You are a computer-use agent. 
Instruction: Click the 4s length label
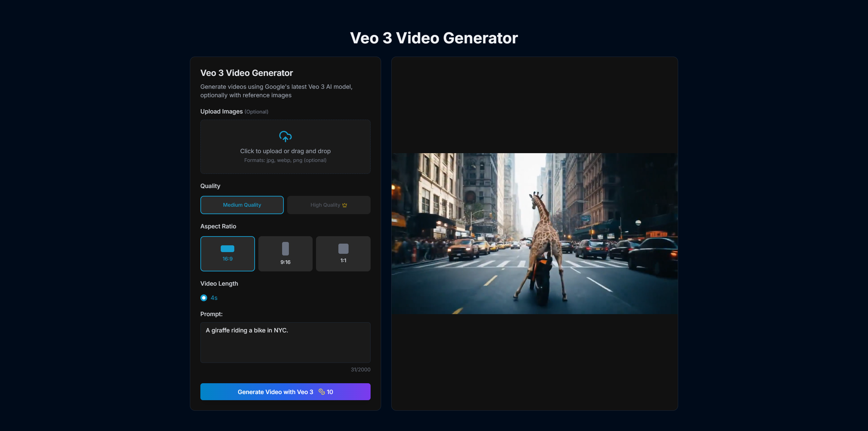[214, 298]
